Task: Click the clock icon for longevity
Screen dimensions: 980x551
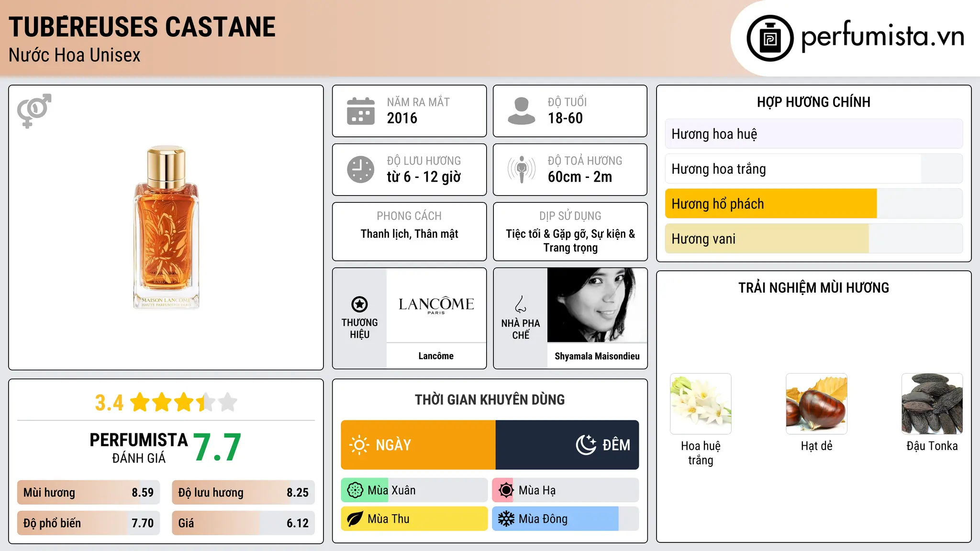Action: (361, 169)
